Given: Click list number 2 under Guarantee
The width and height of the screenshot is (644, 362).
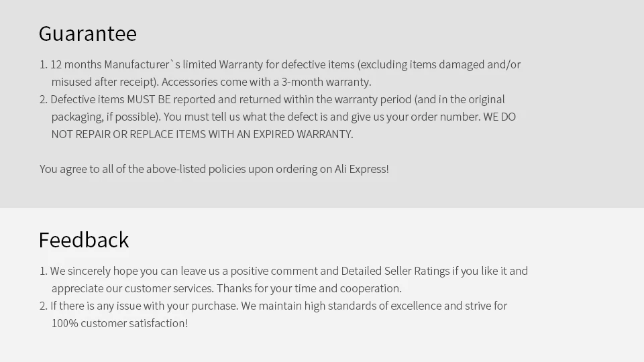Looking at the screenshot, I should [43, 100].
